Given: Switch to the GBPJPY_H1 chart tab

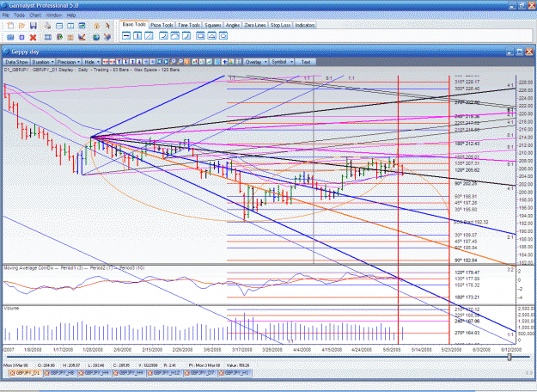Looking at the screenshot, I should (235, 373).
